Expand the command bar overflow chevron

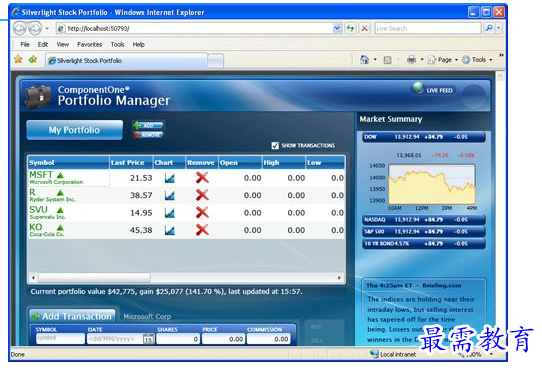pos(501,55)
